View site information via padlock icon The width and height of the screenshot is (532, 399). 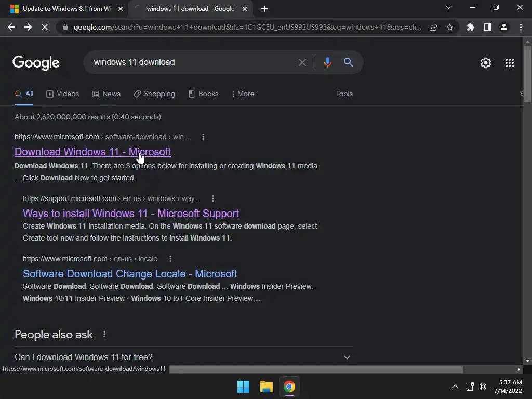65,27
